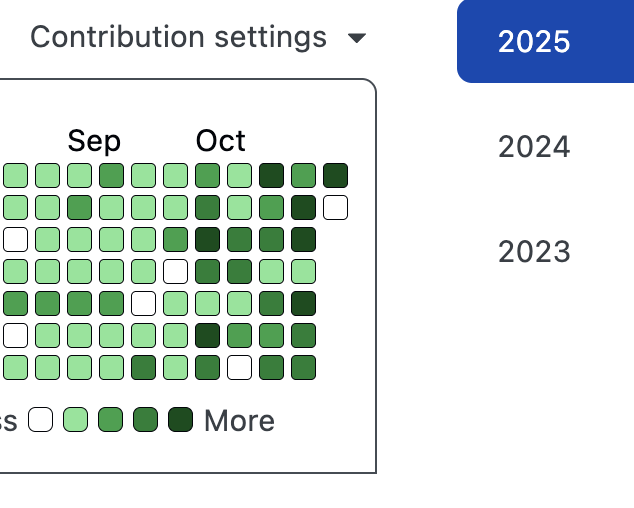The height and width of the screenshot is (508, 634).
Task: Click the "More" legend label
Action: pyautogui.click(x=239, y=421)
